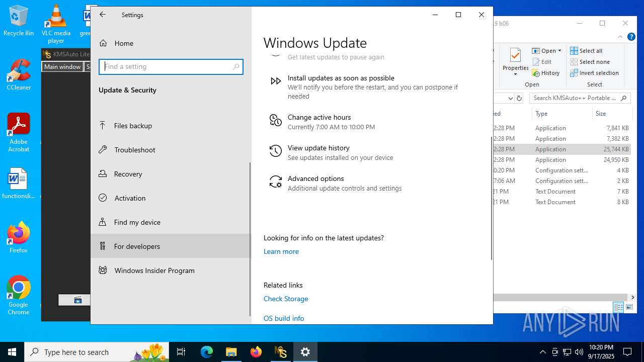Viewport: 644px width, 362px height.
Task: Open the Action Center notifications icon
Action: coord(627,352)
